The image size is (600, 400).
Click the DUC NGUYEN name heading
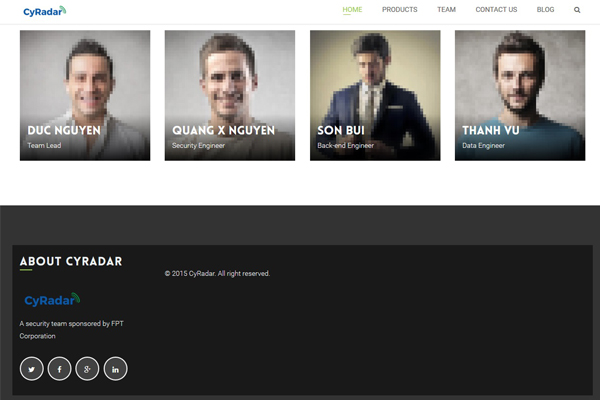click(x=64, y=131)
